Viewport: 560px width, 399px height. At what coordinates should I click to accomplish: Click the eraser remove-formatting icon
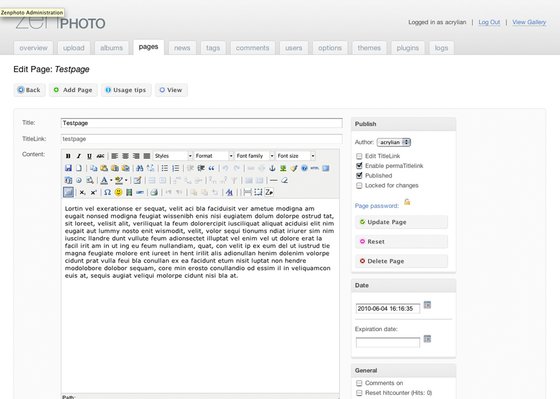point(285,180)
